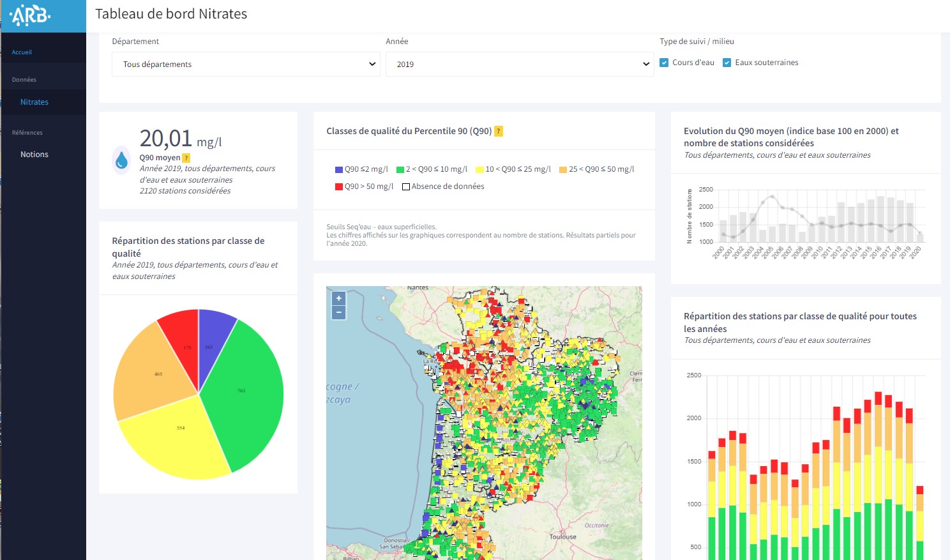Click help icon next to Q90 moyen
This screenshot has width=950, height=560.
click(186, 158)
